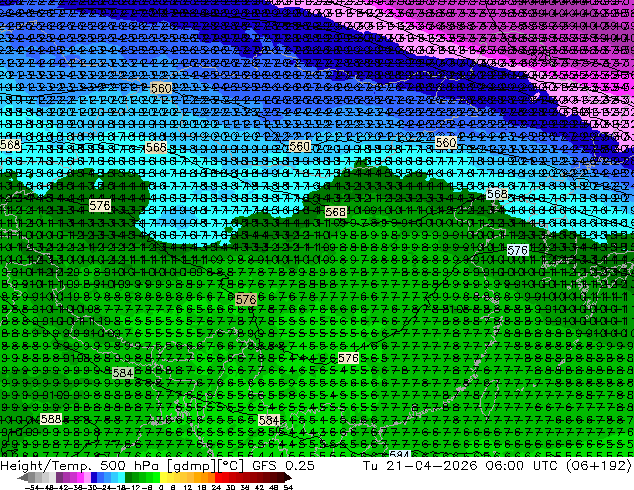Pick the dark blue -30°C legend swatch
The image size is (634, 490).
(94, 477)
